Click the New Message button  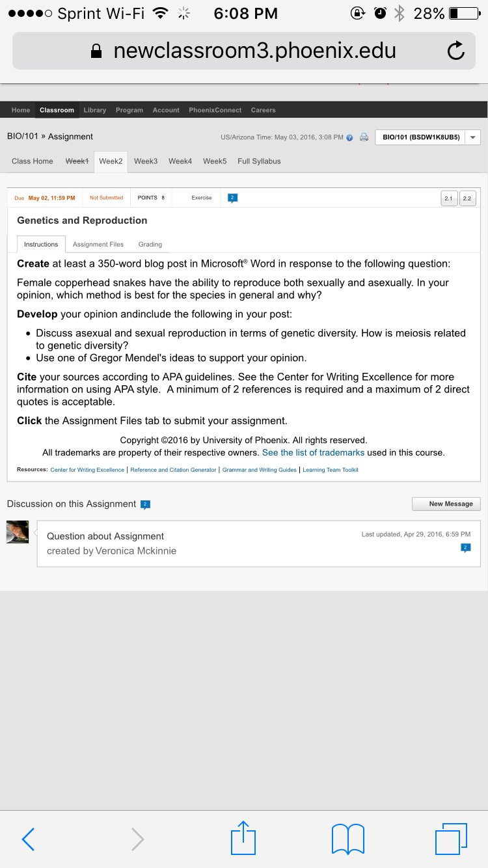446,504
